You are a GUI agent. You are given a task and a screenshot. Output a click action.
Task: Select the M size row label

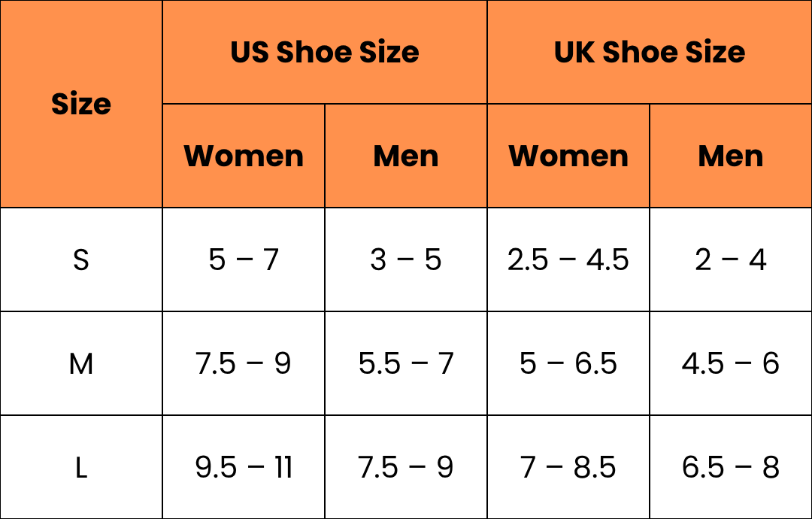[81, 363]
